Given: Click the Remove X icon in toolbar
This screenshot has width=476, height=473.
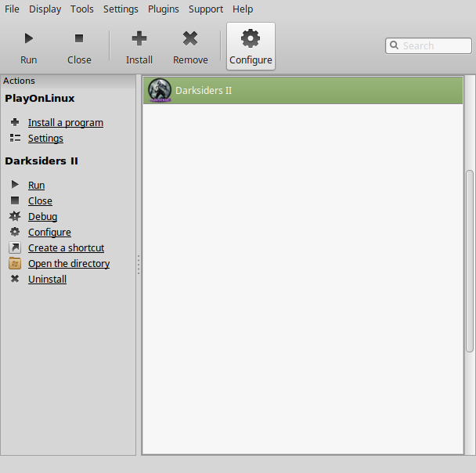Looking at the screenshot, I should [190, 38].
